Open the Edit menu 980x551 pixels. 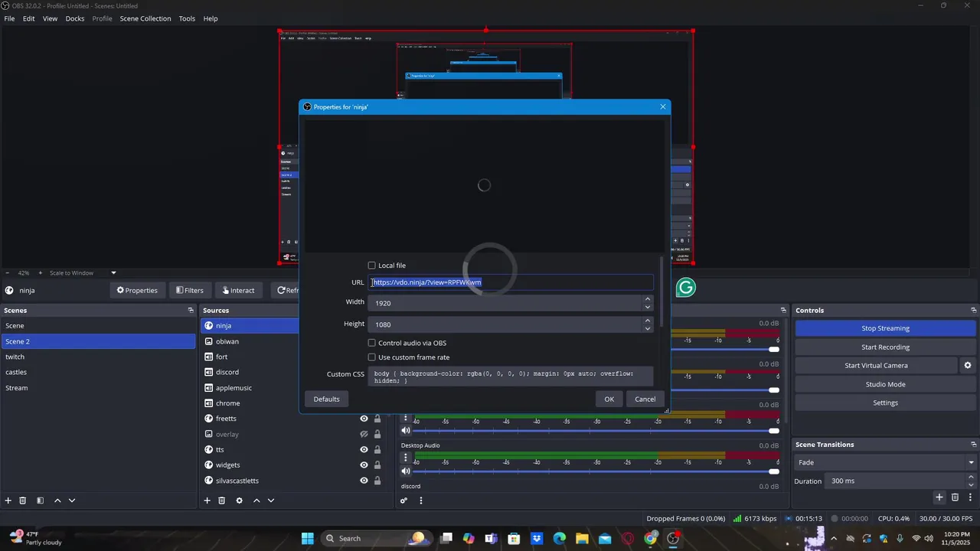pos(28,18)
